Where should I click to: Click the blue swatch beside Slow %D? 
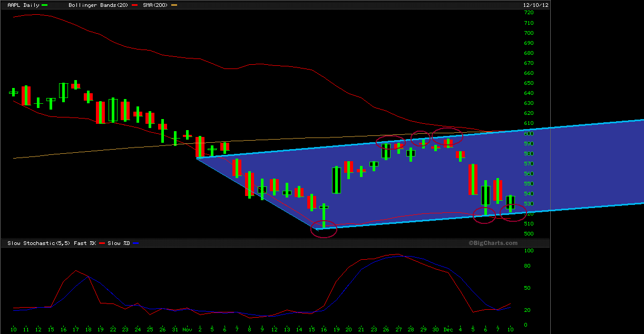point(136,243)
